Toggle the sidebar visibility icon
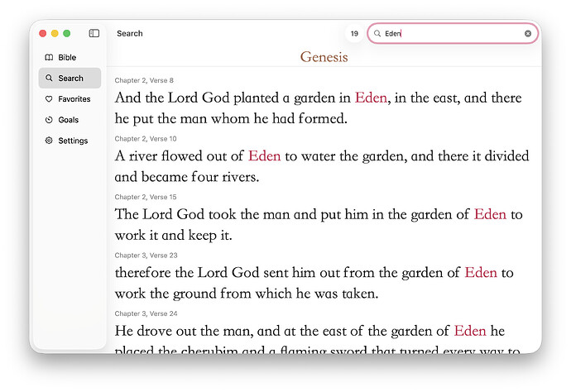 tap(94, 33)
